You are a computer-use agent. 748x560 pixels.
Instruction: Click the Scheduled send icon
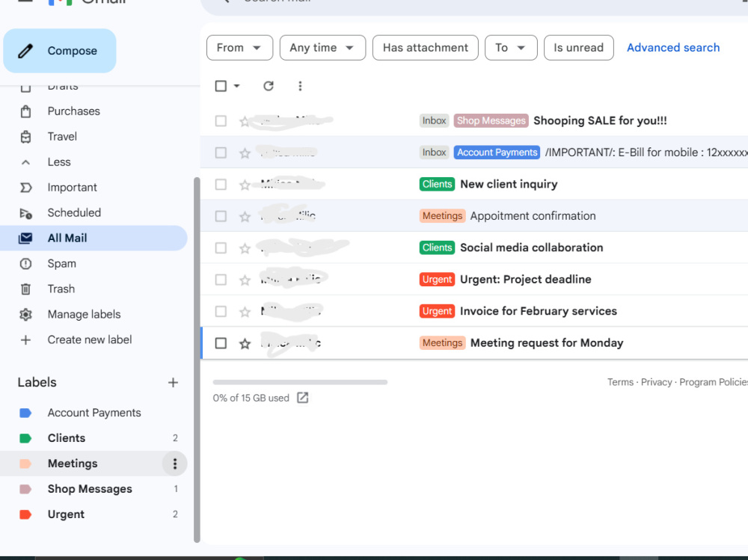(x=25, y=213)
